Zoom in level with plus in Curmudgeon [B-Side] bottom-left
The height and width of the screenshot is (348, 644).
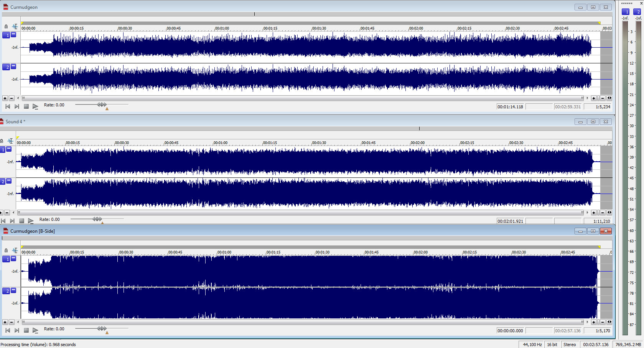pyautogui.click(x=5, y=322)
